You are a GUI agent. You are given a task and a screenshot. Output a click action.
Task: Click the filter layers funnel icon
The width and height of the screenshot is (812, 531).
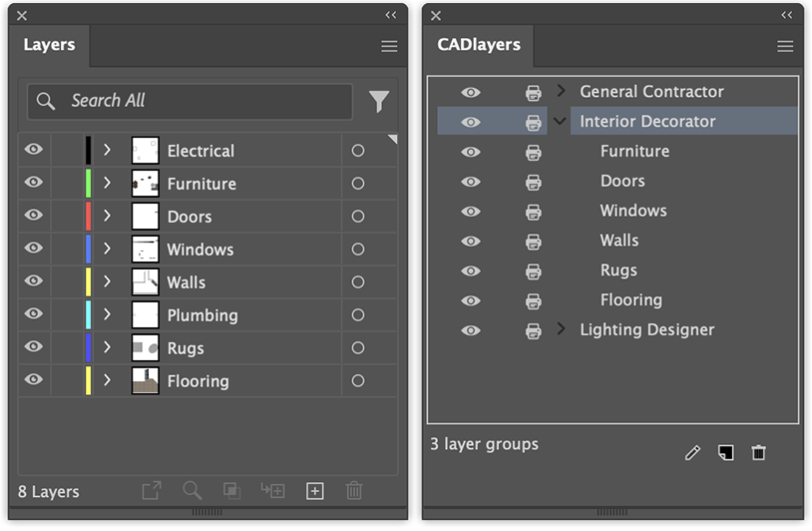click(x=379, y=101)
